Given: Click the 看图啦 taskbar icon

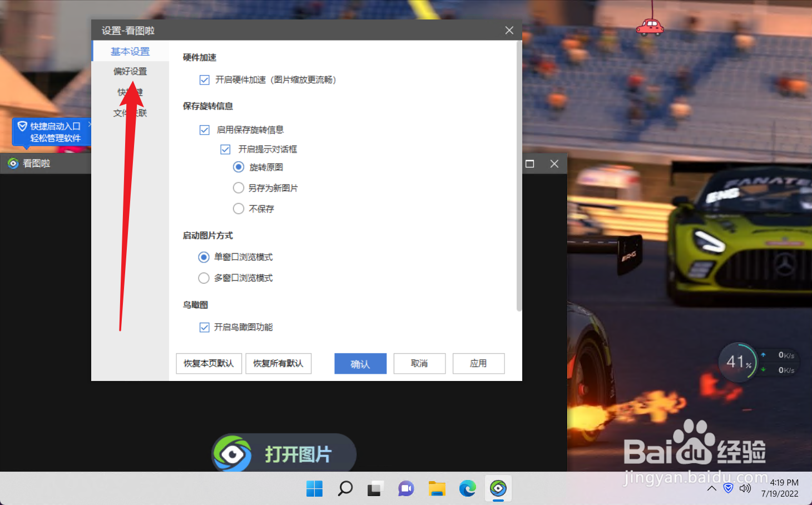Looking at the screenshot, I should point(498,489).
